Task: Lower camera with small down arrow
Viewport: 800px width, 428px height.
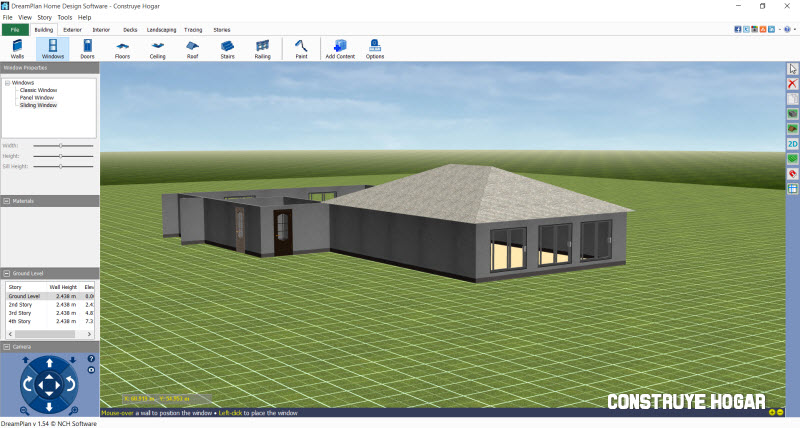Action: 73,360
